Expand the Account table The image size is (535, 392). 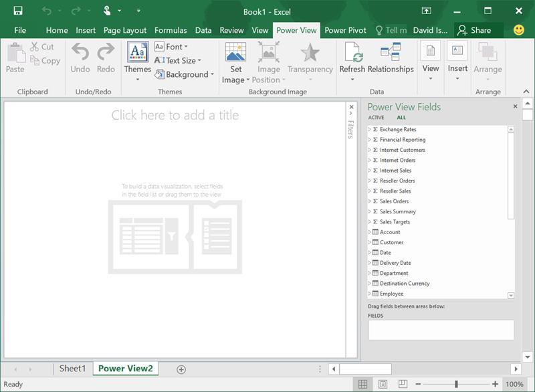coord(370,232)
